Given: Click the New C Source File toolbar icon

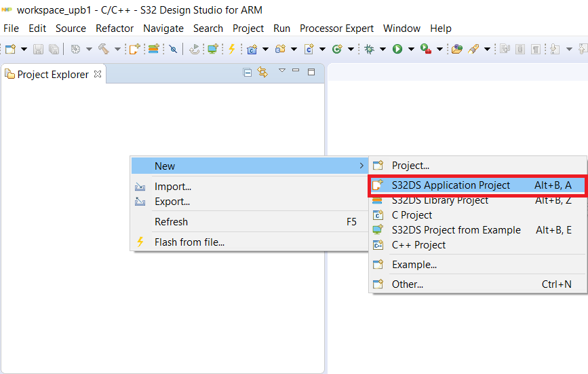Looking at the screenshot, I should coord(309,49).
